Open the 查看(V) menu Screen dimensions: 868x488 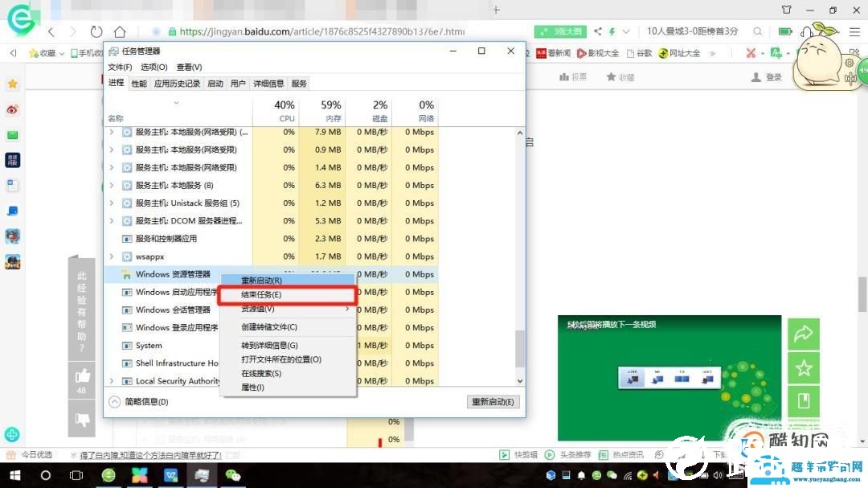[189, 67]
